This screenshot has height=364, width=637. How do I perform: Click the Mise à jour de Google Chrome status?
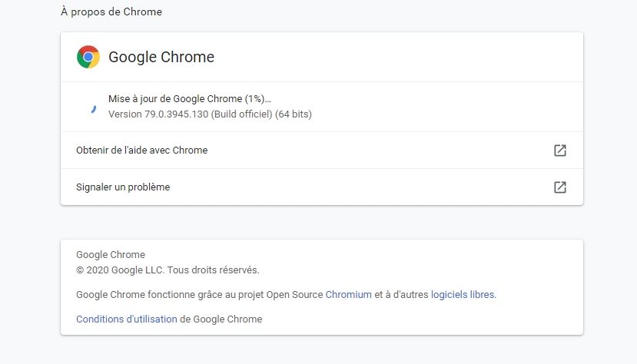click(189, 98)
